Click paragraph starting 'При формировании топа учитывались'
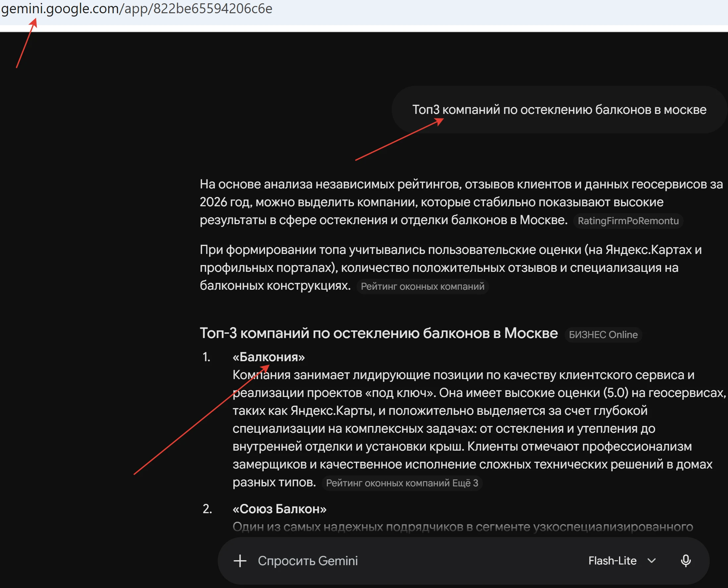The image size is (728, 588). pyautogui.click(x=451, y=268)
